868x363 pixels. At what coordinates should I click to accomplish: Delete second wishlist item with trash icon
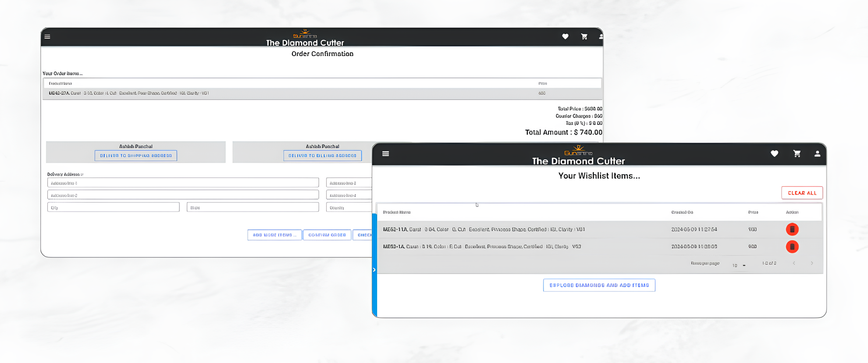(x=792, y=247)
